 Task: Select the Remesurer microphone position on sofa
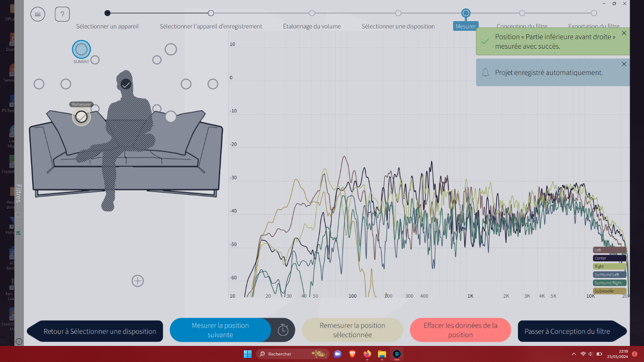tap(81, 117)
